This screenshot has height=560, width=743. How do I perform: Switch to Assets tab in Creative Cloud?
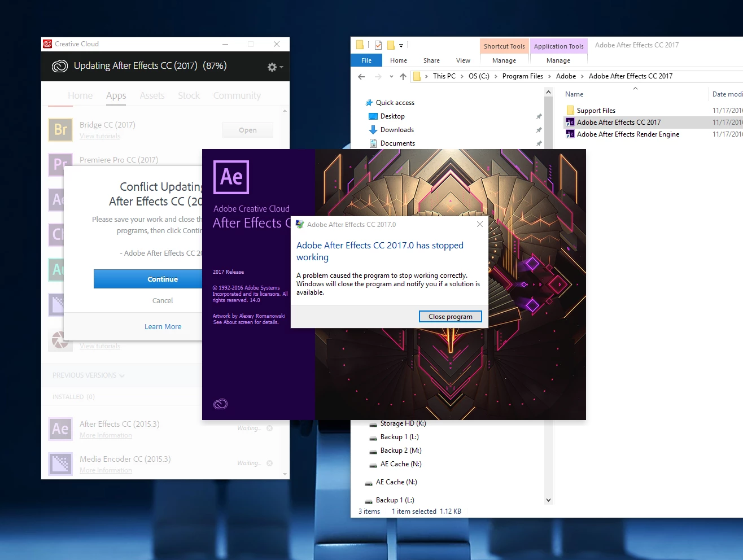(x=152, y=95)
